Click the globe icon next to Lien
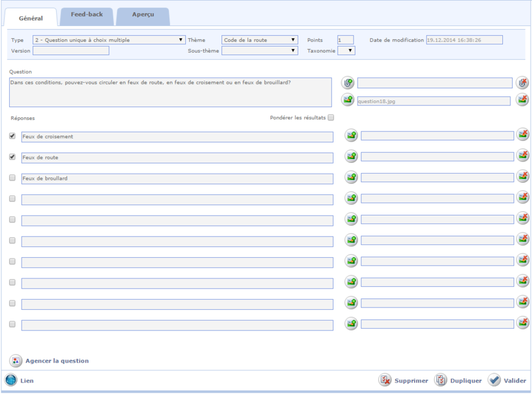Screen dimensions: 532x394 coord(11,381)
